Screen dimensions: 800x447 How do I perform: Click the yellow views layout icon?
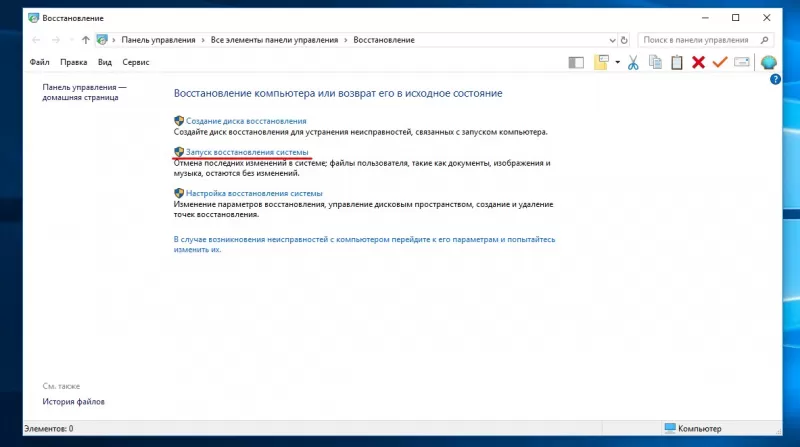point(601,62)
